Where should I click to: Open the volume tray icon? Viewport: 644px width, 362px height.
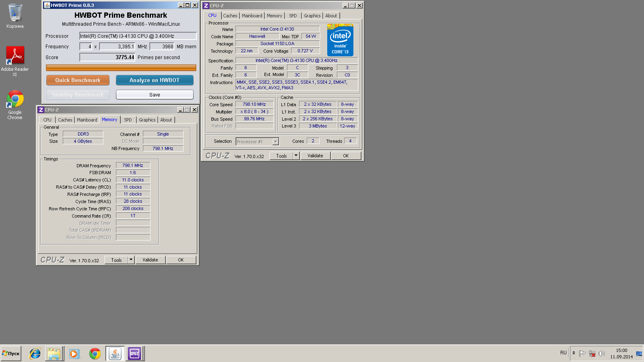click(x=602, y=354)
